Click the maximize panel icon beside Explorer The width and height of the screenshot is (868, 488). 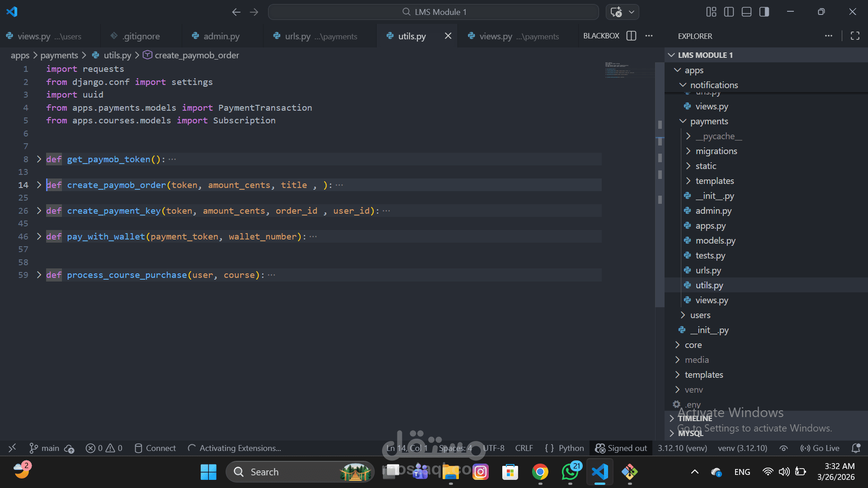pyautogui.click(x=855, y=36)
